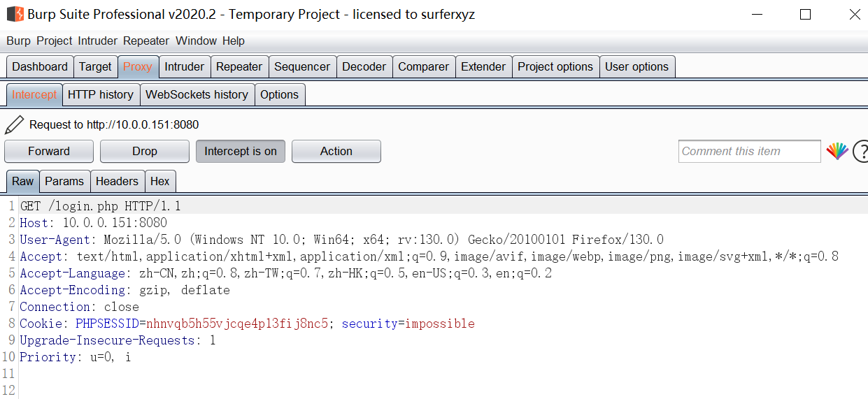Image resolution: width=868 pixels, height=399 pixels.
Task: Open the Project options tab
Action: 555,67
